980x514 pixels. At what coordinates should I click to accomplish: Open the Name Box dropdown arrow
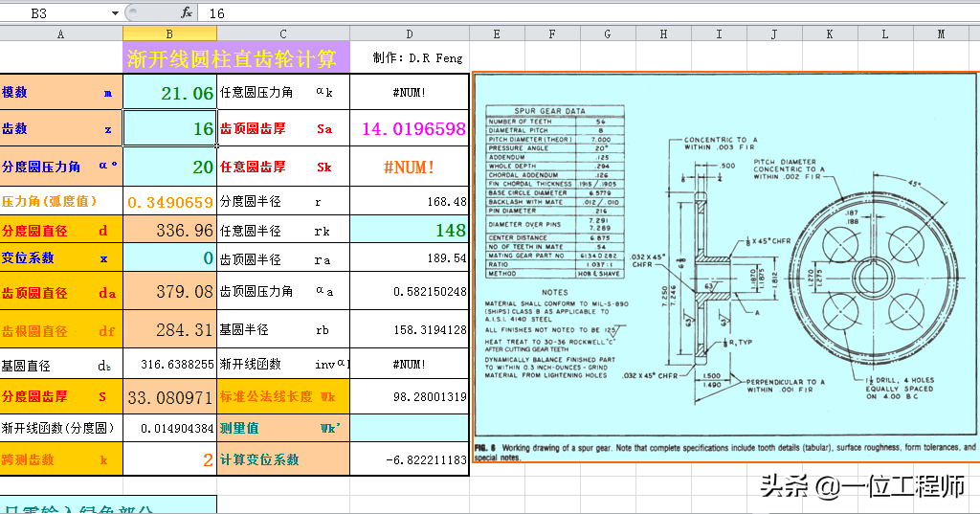pos(115,13)
